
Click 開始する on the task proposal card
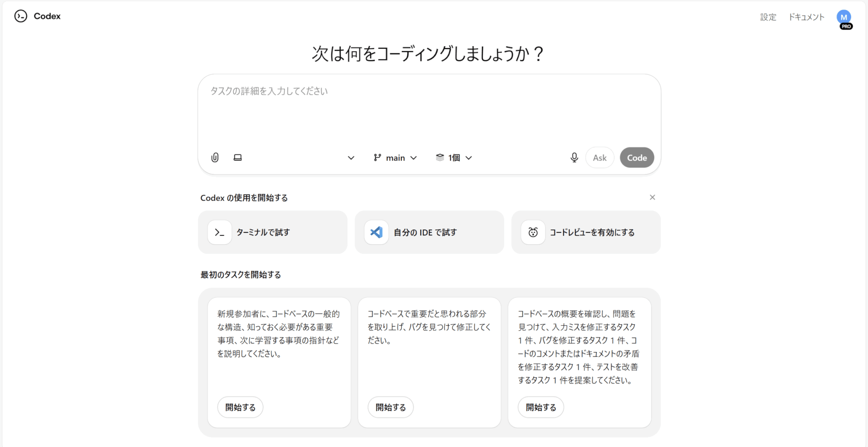click(541, 407)
